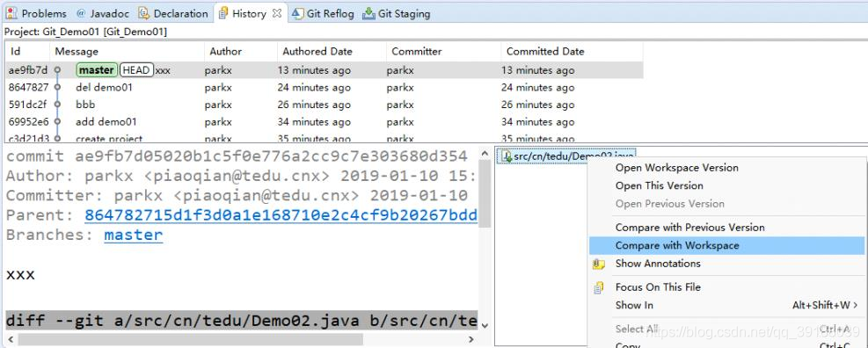Screen dimensions: 868x348
Task: Click the Javadoc @ icon
Action: coord(81,13)
